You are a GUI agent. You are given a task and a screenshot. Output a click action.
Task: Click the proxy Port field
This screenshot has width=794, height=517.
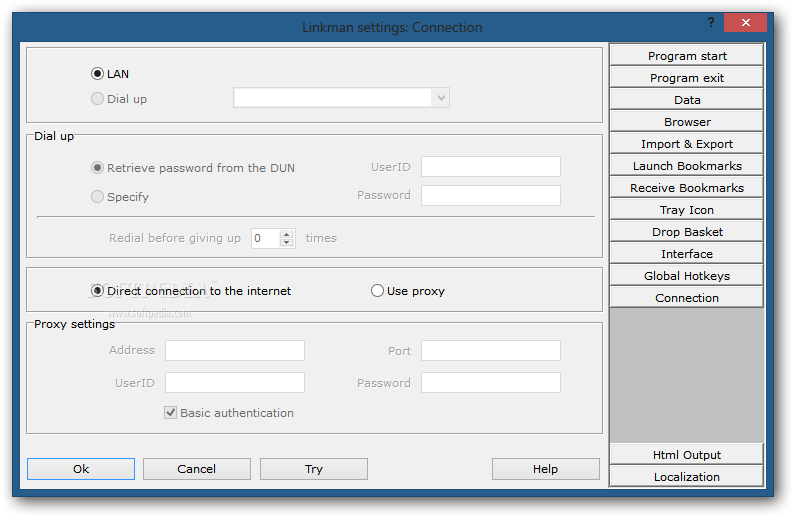(491, 350)
